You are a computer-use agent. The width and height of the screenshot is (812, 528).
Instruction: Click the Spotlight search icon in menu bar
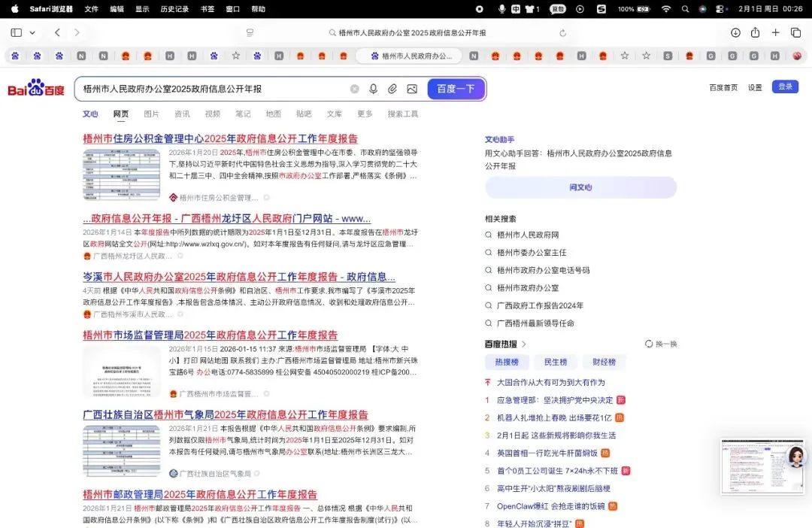685,9
